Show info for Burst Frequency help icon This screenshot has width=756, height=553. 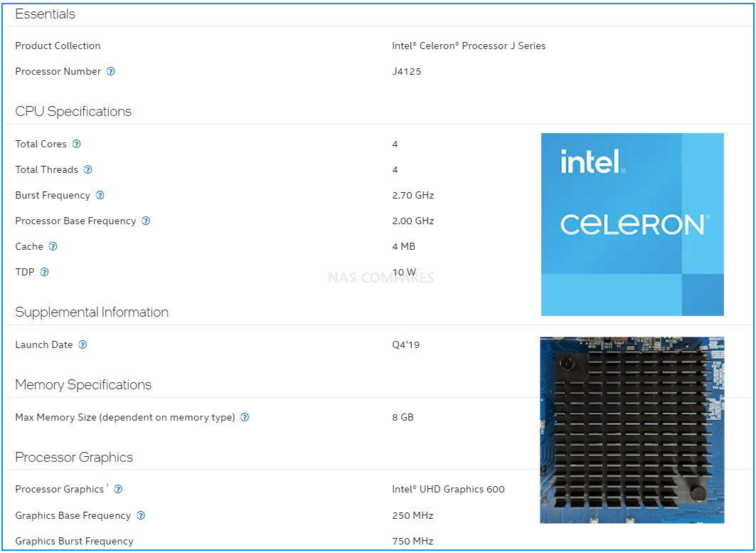tap(100, 195)
